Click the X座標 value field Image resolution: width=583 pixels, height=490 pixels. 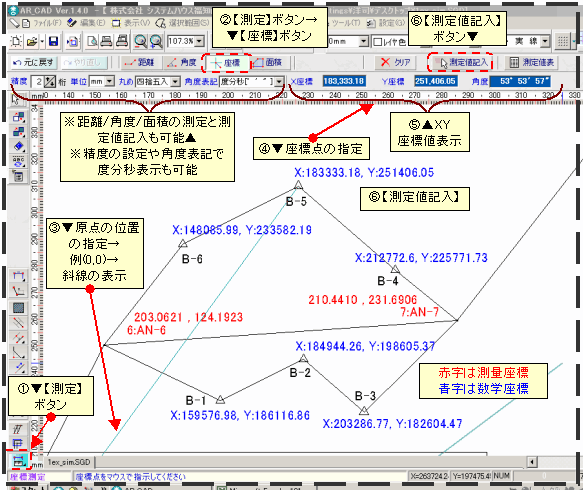pos(344,81)
